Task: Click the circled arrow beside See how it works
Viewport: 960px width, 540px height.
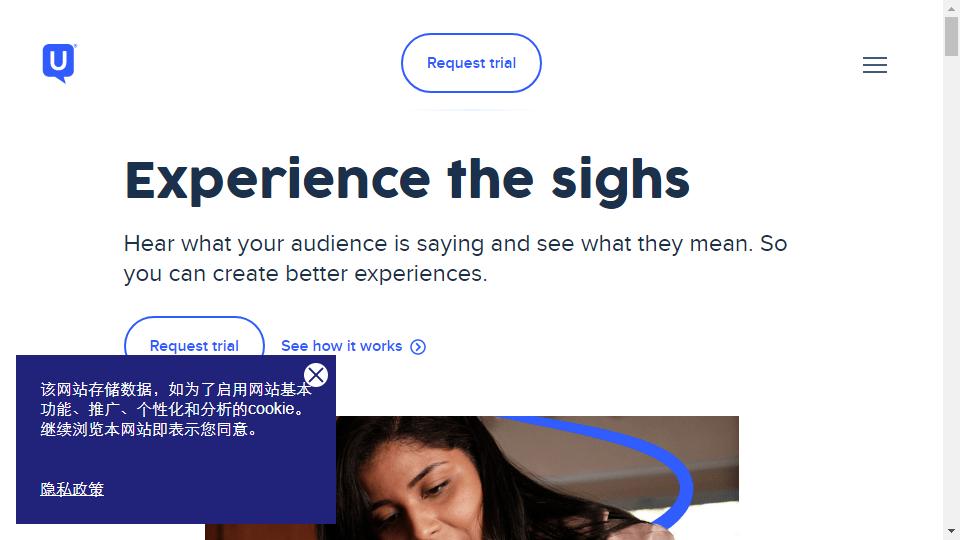Action: (x=418, y=347)
